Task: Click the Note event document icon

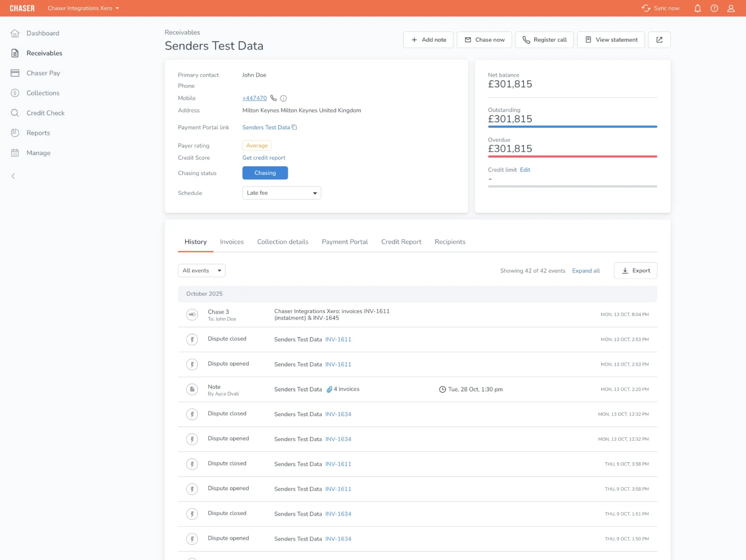Action: point(192,389)
